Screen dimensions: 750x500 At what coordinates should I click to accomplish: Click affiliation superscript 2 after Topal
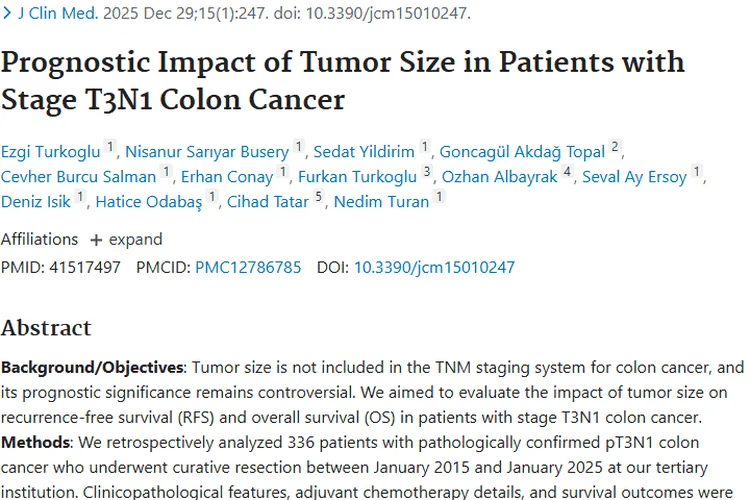click(x=615, y=148)
